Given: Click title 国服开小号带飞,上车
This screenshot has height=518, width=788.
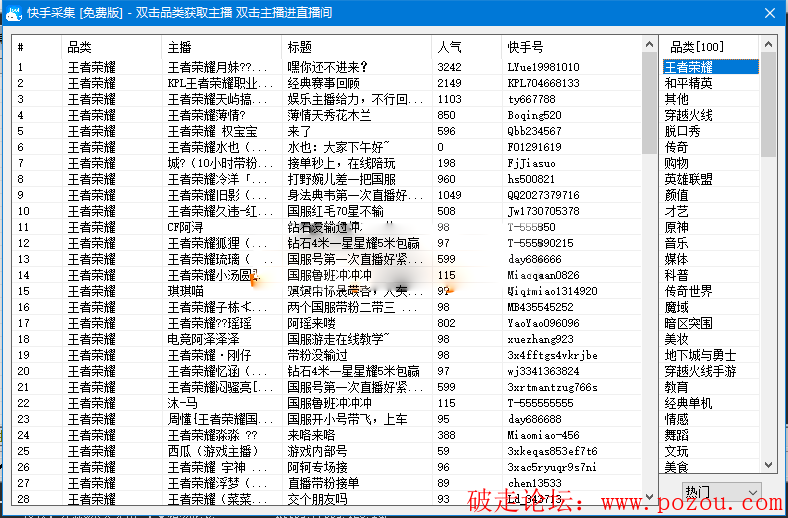Looking at the screenshot, I should tap(347, 420).
